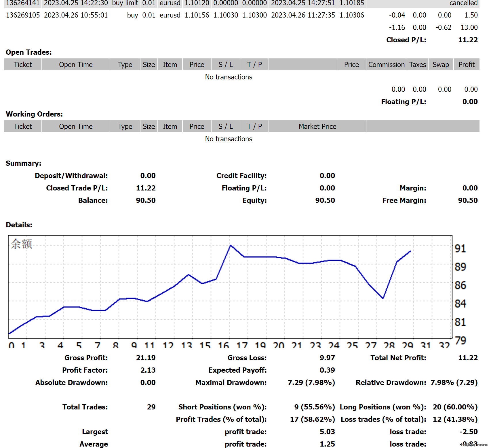Click the Taxes column header
The height and width of the screenshot is (448, 489).
point(418,65)
